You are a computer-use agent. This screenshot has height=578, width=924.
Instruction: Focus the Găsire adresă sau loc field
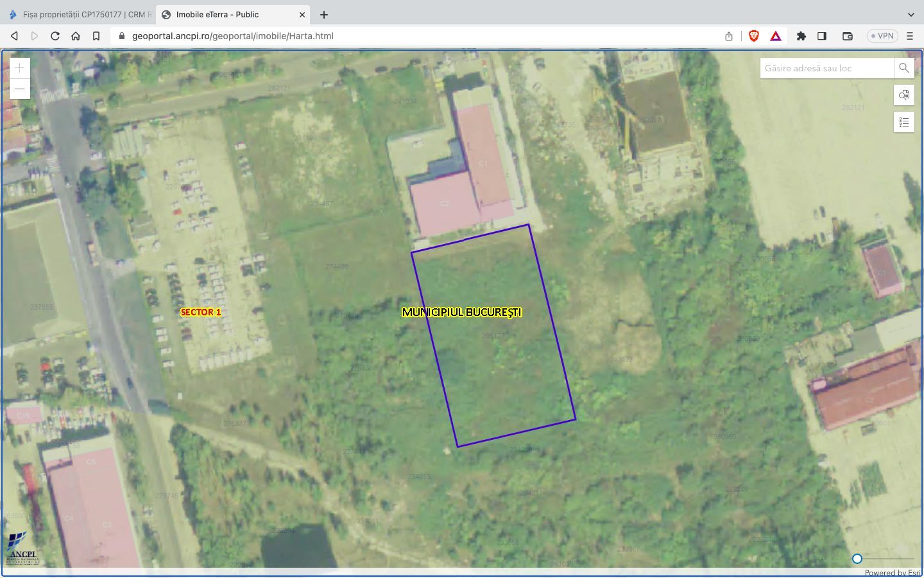point(826,68)
